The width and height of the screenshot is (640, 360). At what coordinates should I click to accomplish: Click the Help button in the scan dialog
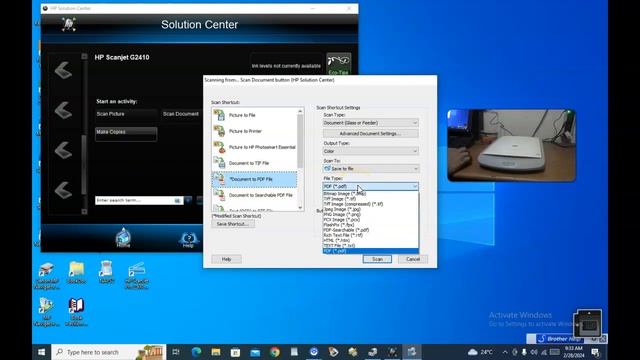227,259
